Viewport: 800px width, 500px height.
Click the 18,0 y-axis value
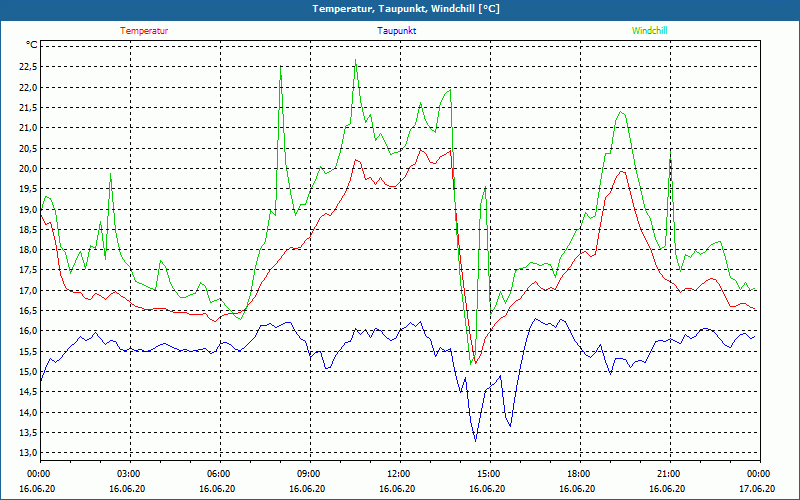click(x=29, y=250)
